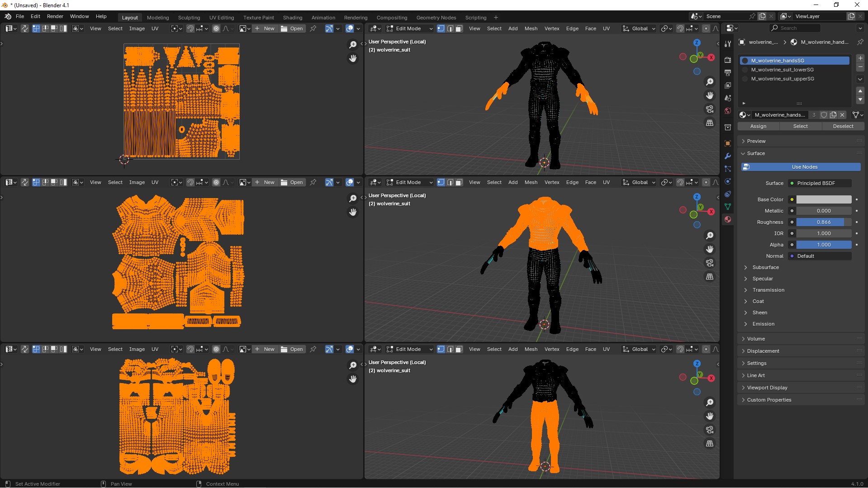Open the Render Properties camera tab

coord(727,60)
